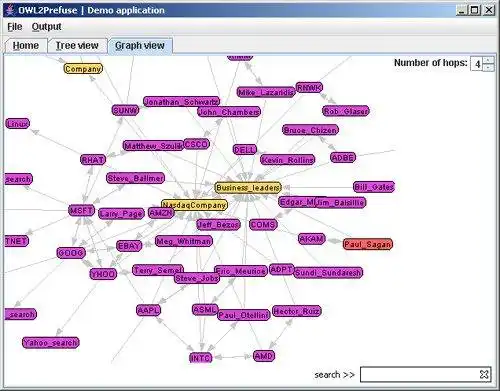Select the Business_leaders node
The image size is (500, 391).
point(248,188)
